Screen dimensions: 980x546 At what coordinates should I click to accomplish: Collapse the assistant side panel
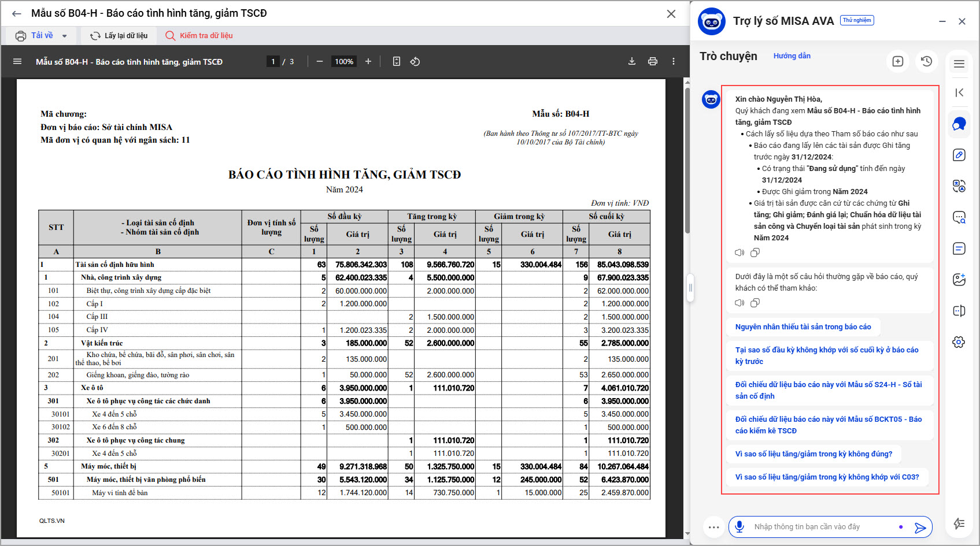click(x=959, y=92)
